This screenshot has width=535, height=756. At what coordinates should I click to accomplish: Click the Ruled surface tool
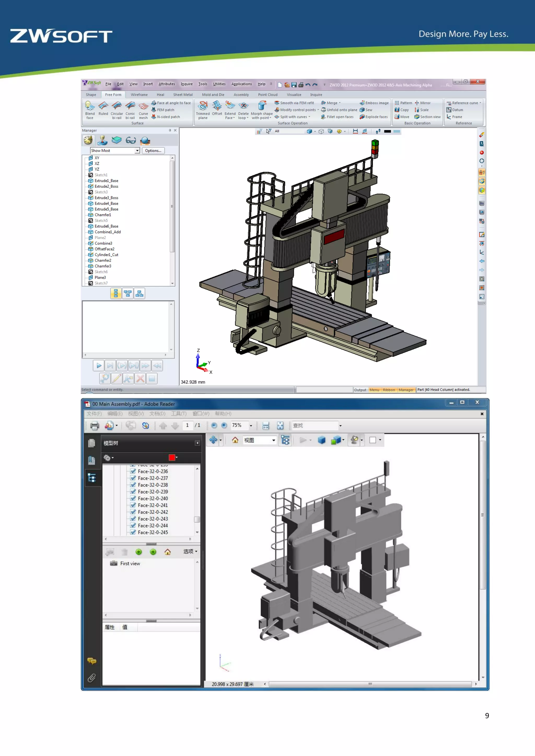tap(103, 106)
